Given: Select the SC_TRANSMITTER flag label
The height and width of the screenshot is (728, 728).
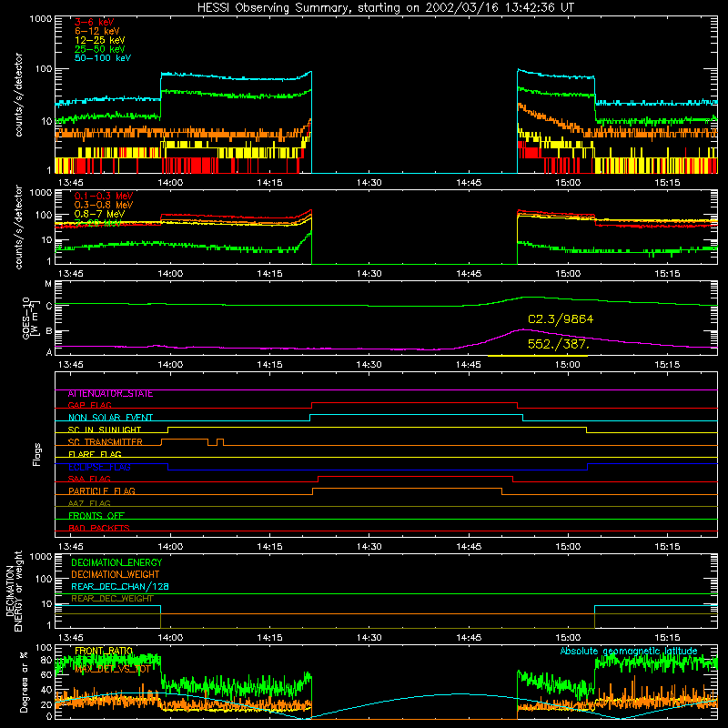Looking at the screenshot, I should 106,442.
